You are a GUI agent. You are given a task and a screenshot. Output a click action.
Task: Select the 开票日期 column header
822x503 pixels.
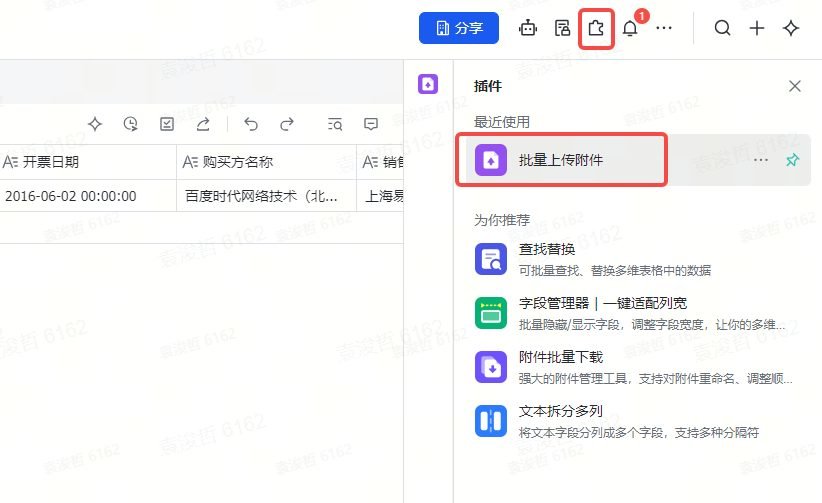(x=88, y=162)
